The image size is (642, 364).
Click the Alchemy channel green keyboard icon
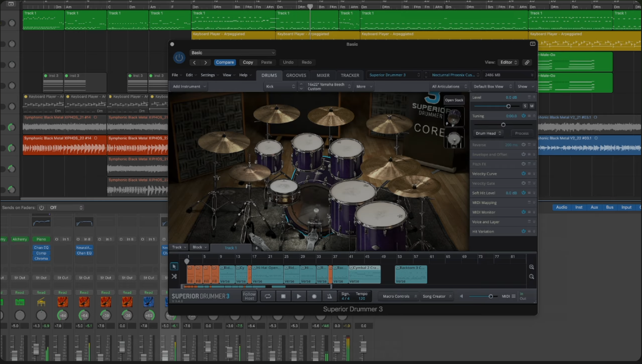[20, 302]
